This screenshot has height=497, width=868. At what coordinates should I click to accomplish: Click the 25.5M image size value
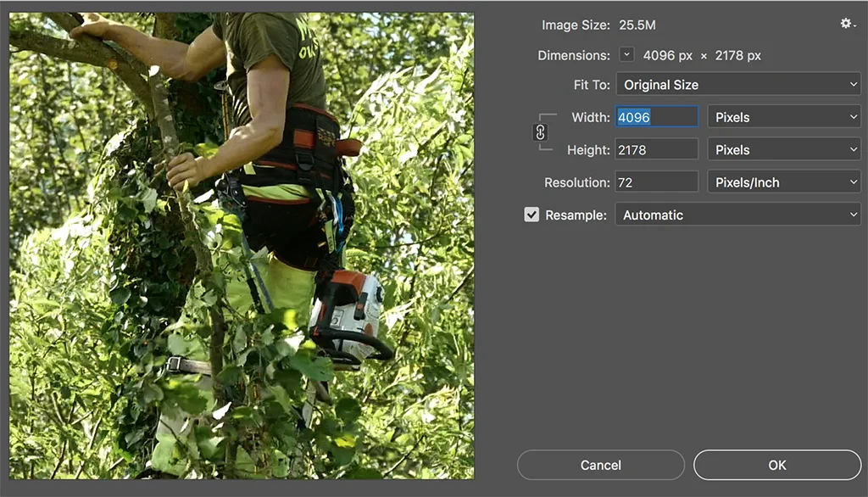point(637,25)
